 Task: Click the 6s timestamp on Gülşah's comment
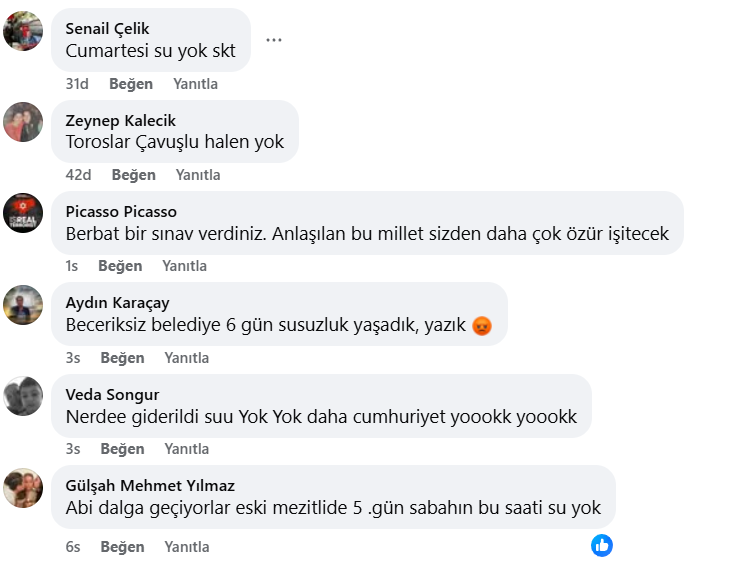click(x=72, y=547)
